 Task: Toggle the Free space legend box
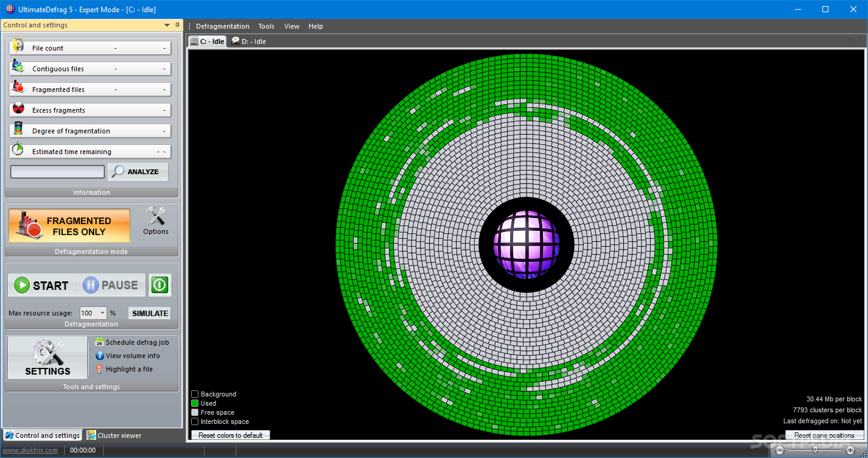pyautogui.click(x=195, y=412)
